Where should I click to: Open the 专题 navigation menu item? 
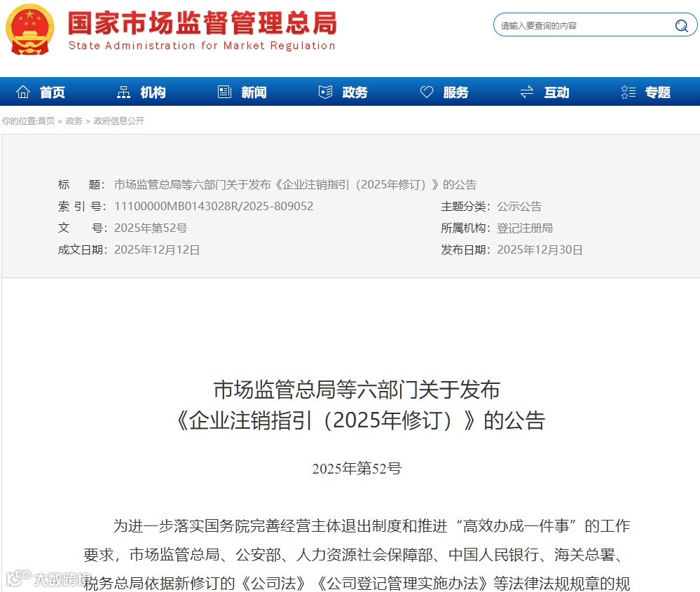(x=657, y=92)
